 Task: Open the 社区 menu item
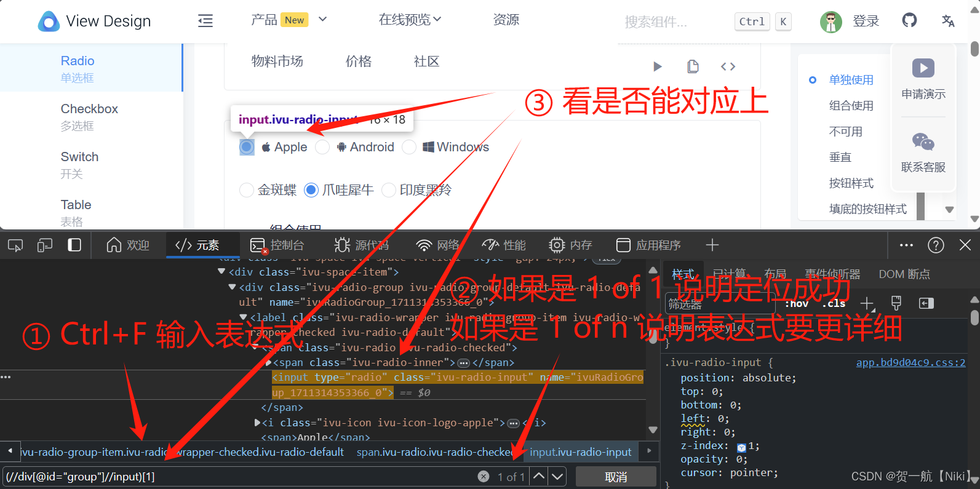[x=426, y=61]
